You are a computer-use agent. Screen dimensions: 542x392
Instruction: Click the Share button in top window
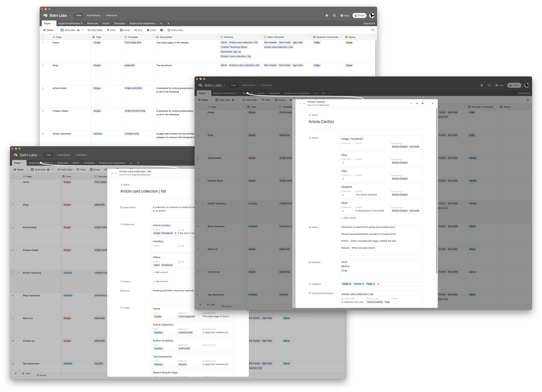pyautogui.click(x=359, y=16)
